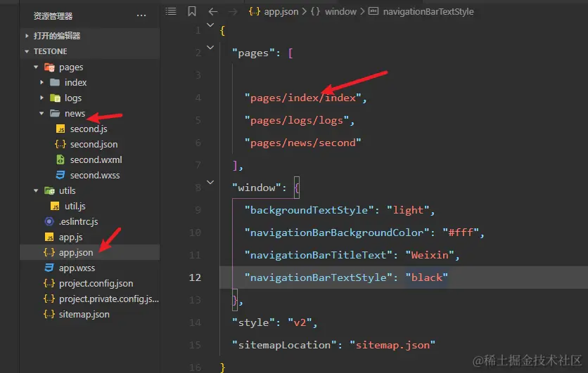Expand the index folder arrow
Image resolution: width=588 pixels, height=373 pixels.
coord(41,82)
